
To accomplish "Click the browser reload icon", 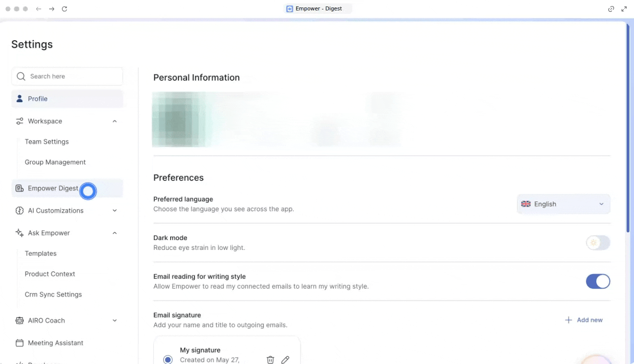I will click(64, 9).
